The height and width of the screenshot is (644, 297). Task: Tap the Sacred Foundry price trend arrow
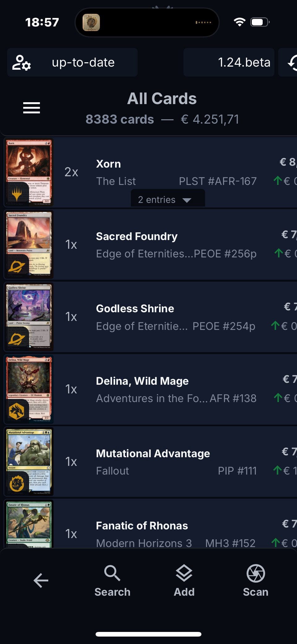pos(278,253)
